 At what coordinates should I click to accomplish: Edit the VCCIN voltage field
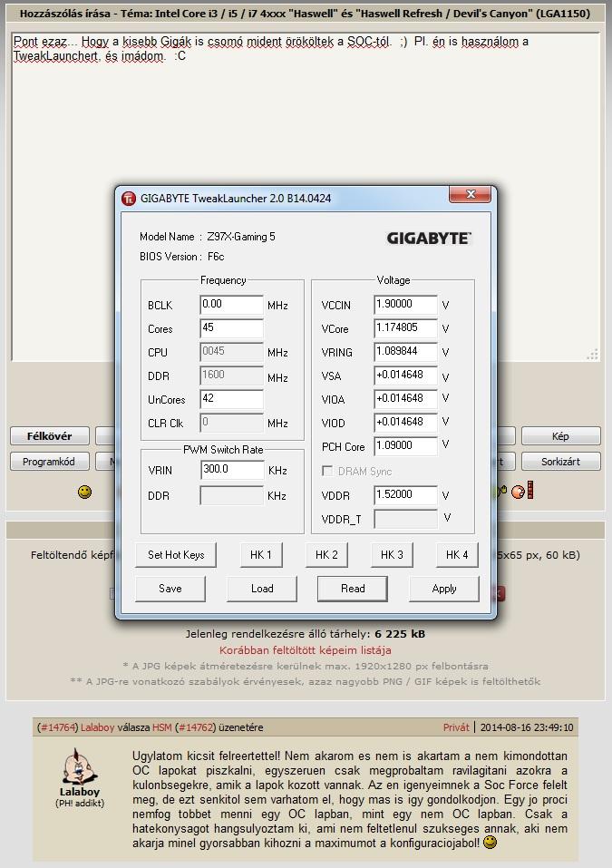[405, 305]
